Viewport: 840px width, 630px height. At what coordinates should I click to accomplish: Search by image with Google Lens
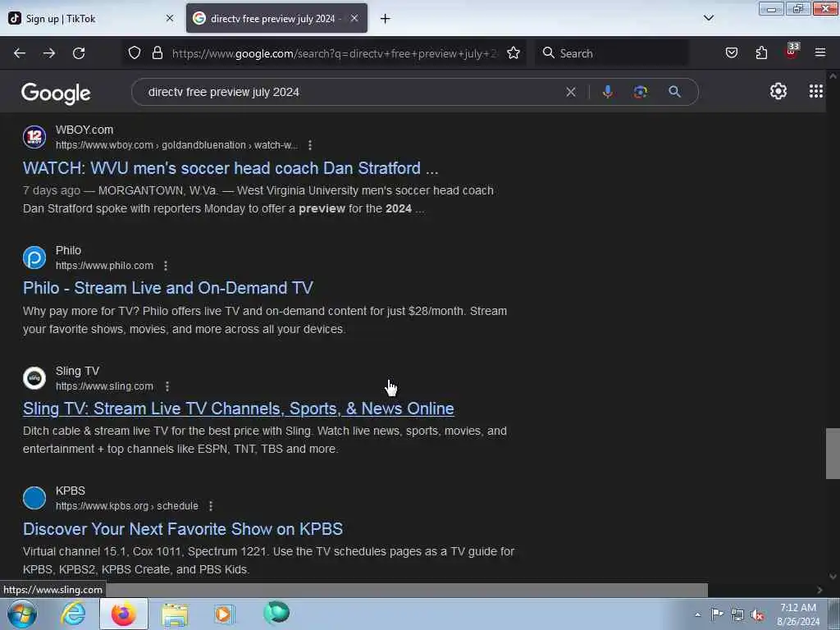(640, 92)
